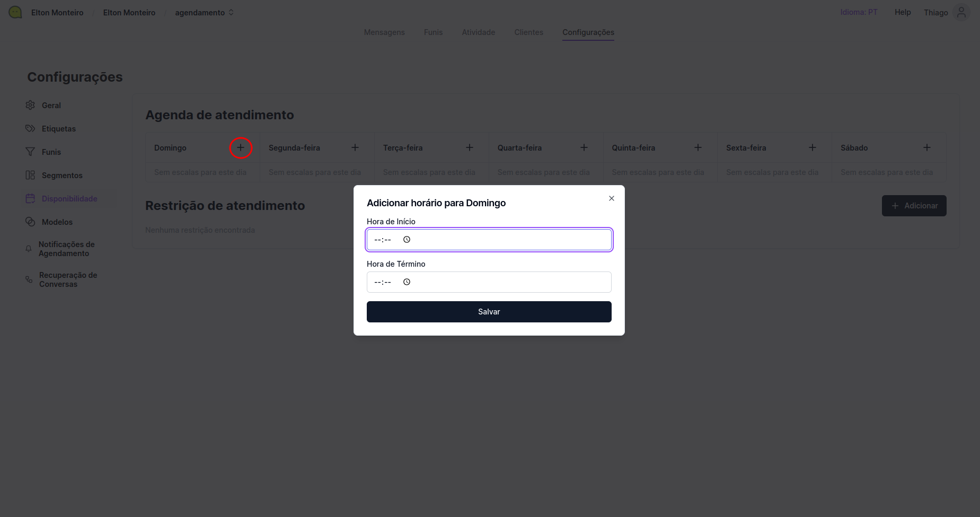Switch to the Mensagens tab
Screen dimensions: 980x517
(x=384, y=32)
